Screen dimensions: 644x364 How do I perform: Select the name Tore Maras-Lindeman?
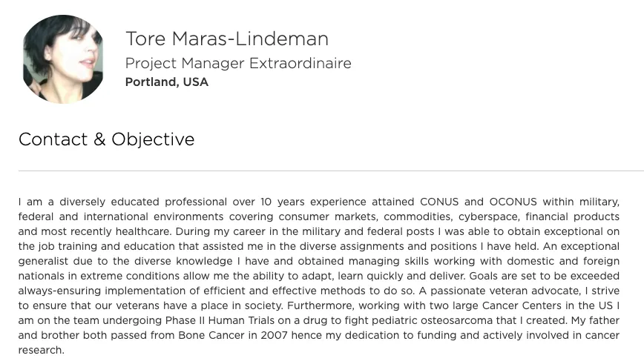coord(227,39)
